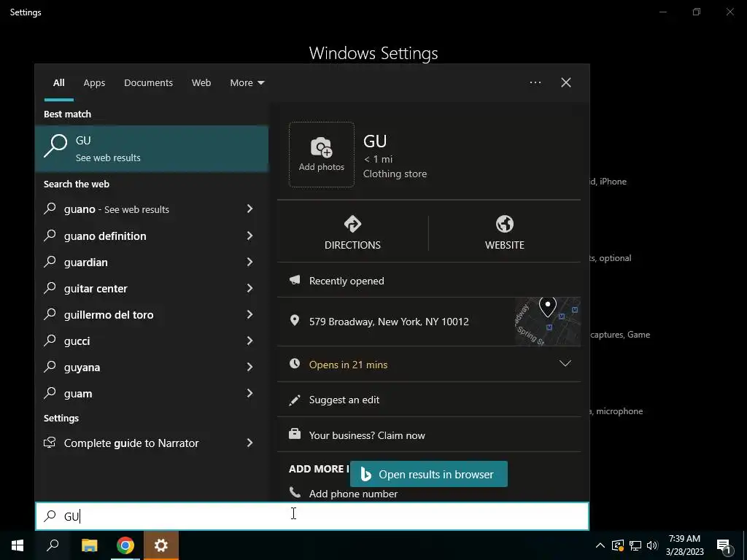The height and width of the screenshot is (560, 747).
Task: Get DIRECTIONS to GU store
Action: click(352, 233)
